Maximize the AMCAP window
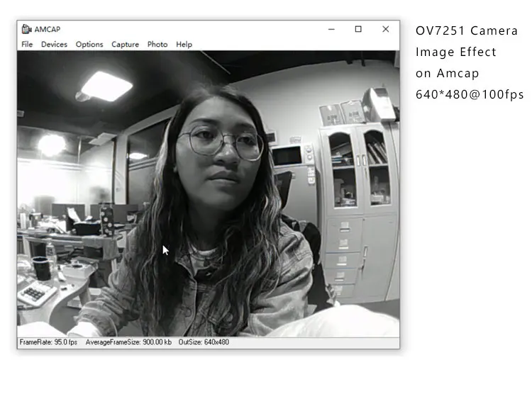532x394 pixels. pyautogui.click(x=358, y=29)
